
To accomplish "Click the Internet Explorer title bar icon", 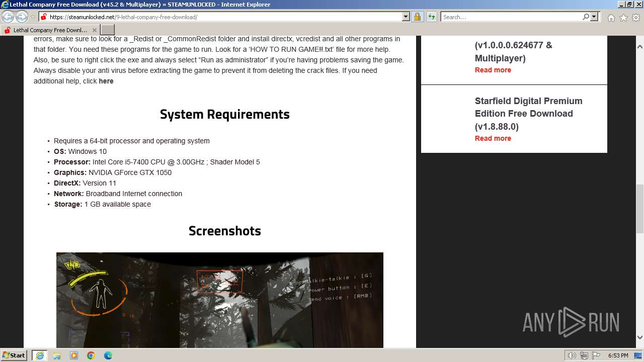I will point(5,5).
